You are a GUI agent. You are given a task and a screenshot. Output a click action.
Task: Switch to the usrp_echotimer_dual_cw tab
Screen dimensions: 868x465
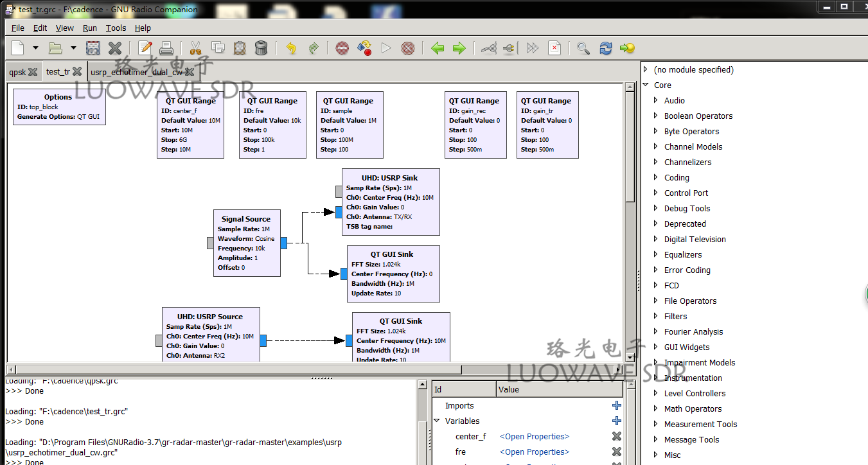pyautogui.click(x=136, y=72)
